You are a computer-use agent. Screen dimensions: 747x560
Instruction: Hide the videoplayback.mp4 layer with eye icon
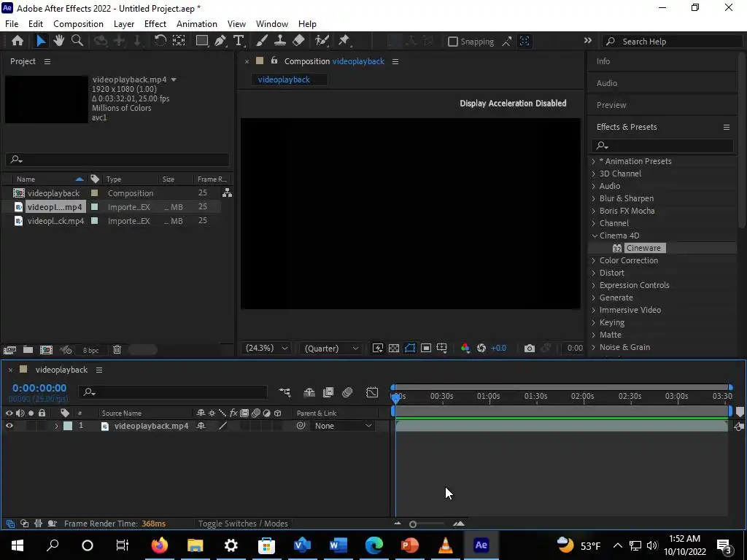[9, 426]
